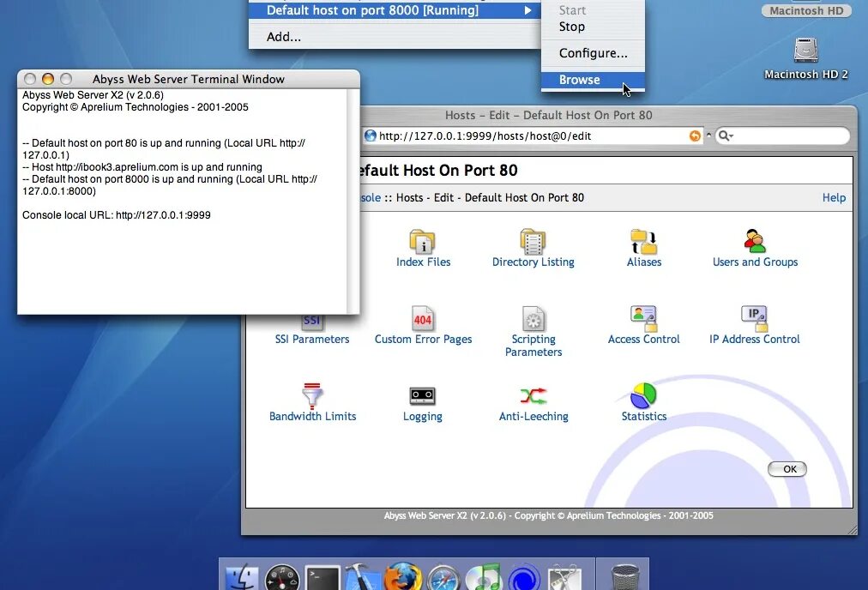This screenshot has height=590, width=868.
Task: Open the Directory Listing link text
Action: coord(533,262)
